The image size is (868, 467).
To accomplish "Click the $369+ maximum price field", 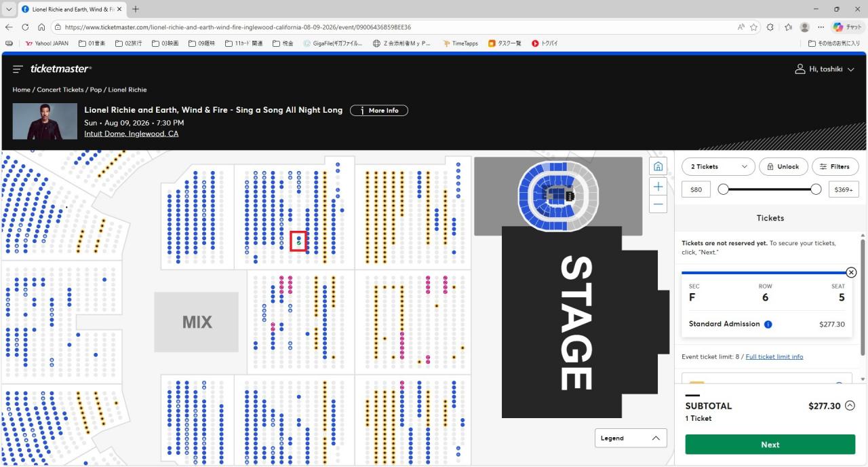I will [x=844, y=189].
